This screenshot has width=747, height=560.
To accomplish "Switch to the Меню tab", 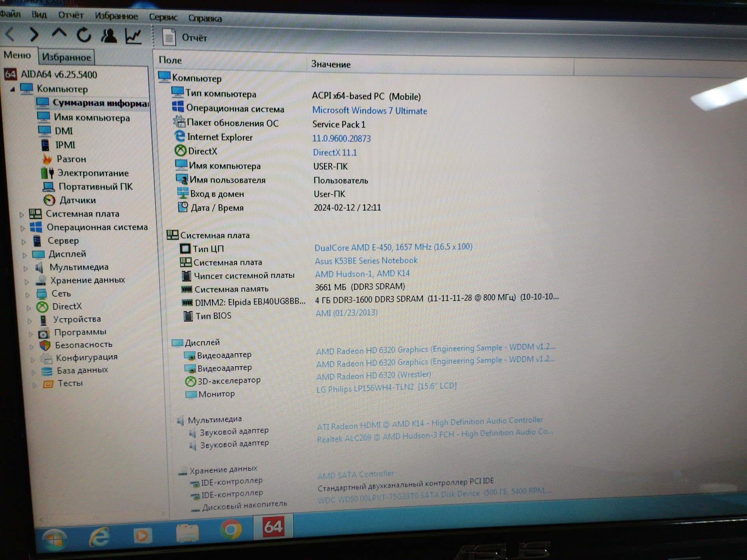I will [17, 55].
